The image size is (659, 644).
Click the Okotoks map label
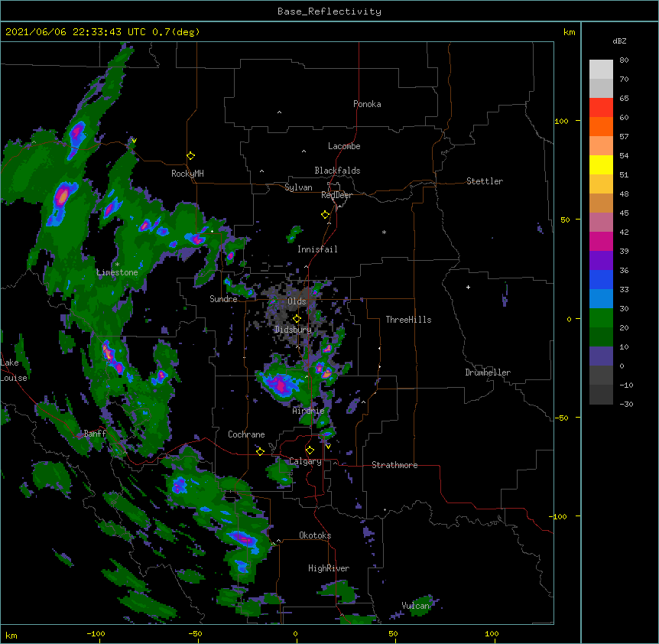315,535
